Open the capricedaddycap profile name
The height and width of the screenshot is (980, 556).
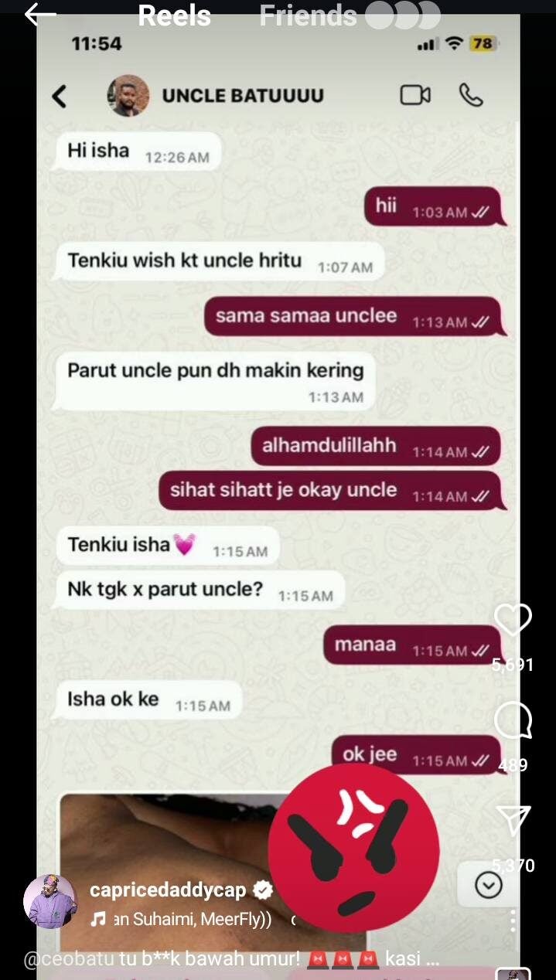pos(168,890)
